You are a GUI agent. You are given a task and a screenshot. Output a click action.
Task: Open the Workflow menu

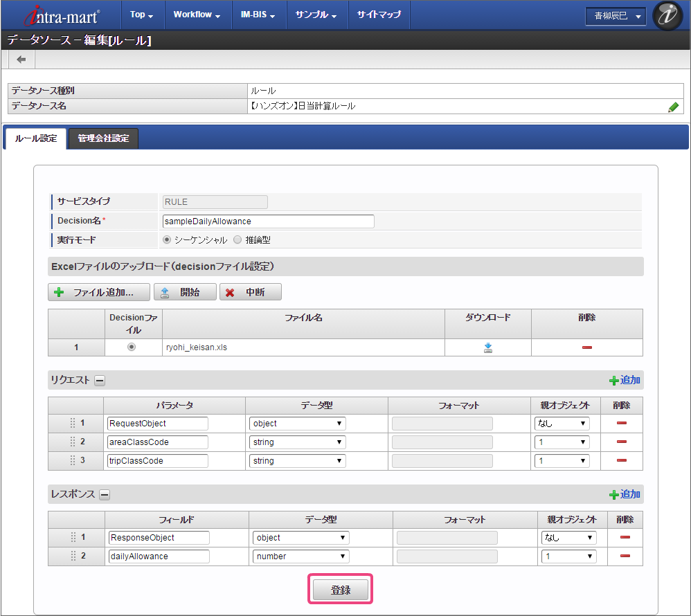tap(197, 15)
